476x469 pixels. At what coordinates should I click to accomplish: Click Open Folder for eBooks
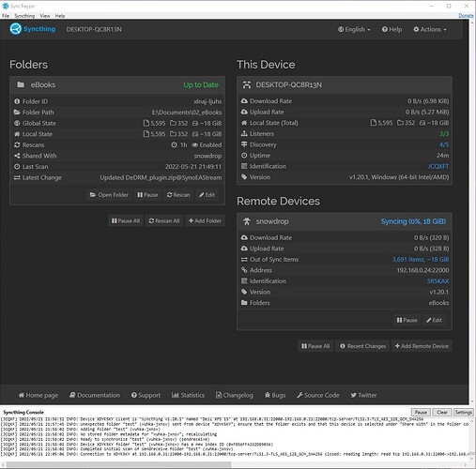tap(109, 195)
